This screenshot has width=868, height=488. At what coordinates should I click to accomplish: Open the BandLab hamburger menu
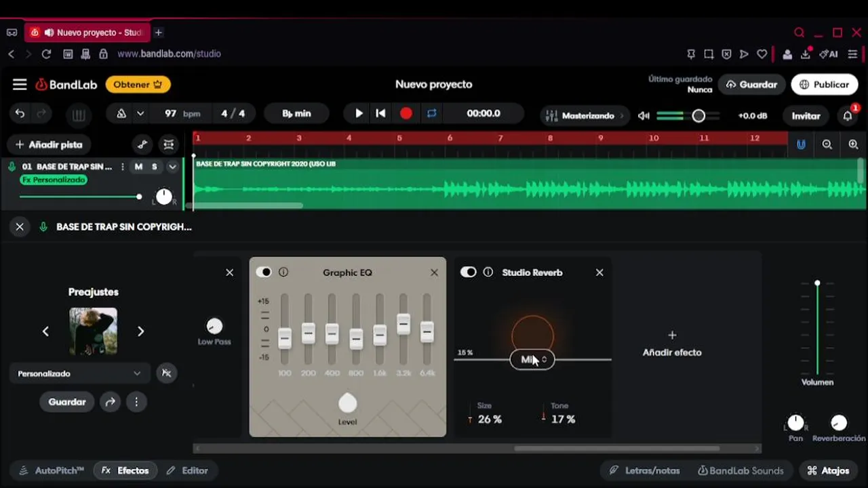20,85
